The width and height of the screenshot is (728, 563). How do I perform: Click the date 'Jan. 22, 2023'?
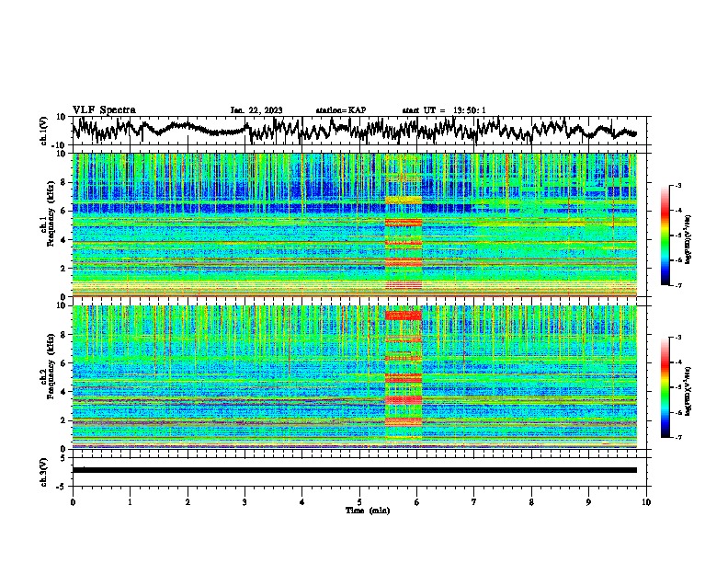click(256, 110)
